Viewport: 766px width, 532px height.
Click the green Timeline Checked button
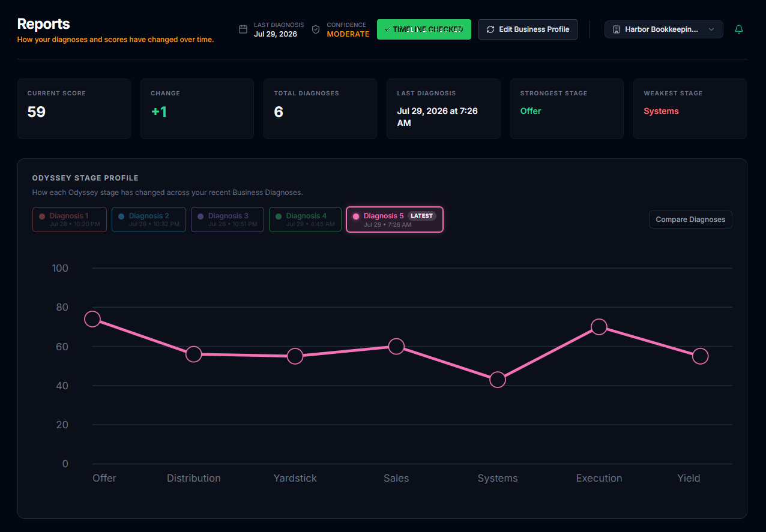pyautogui.click(x=424, y=29)
